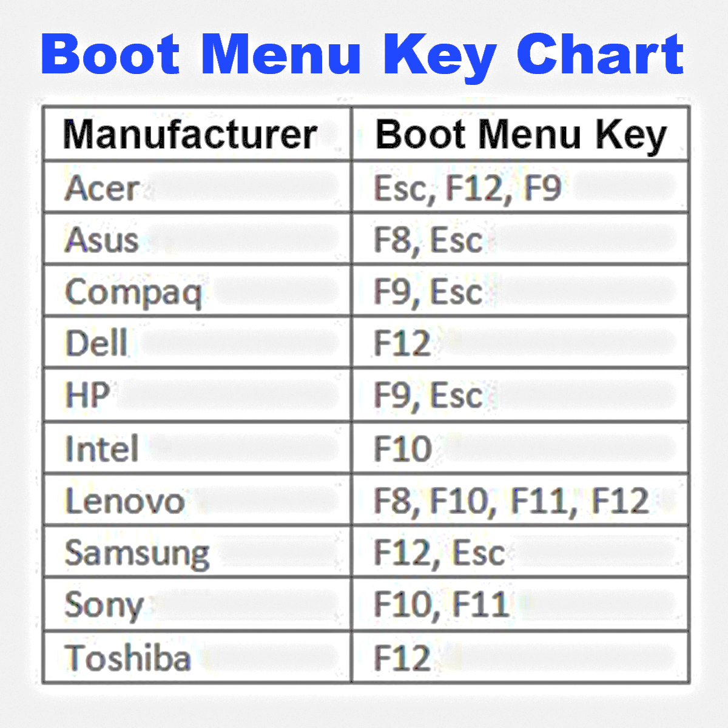Click the Dell manufacturer cell

click(x=197, y=342)
